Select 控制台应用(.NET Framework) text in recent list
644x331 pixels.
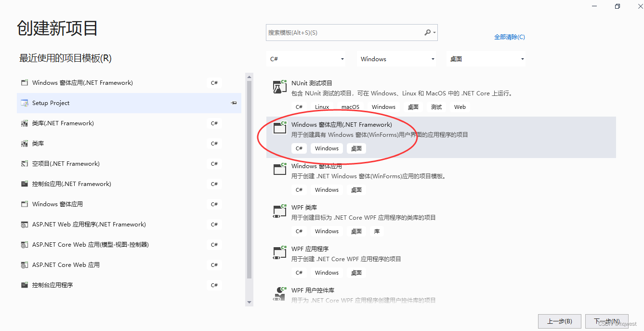(72, 184)
